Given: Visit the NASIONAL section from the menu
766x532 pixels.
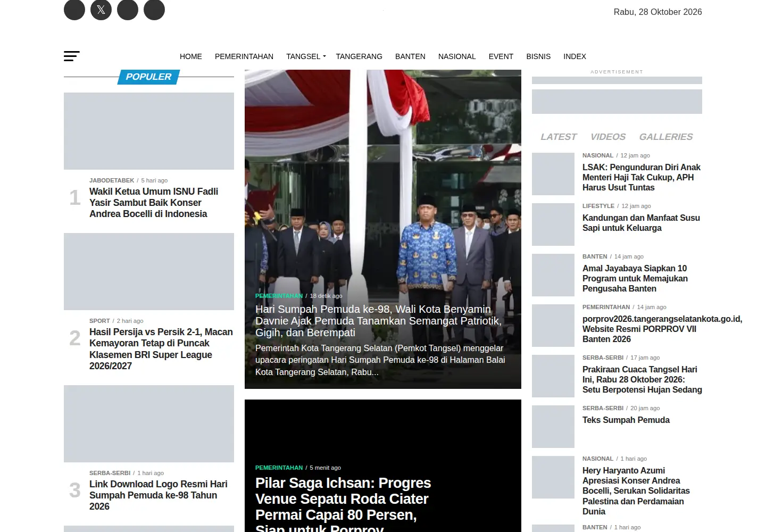Looking at the screenshot, I should point(457,56).
